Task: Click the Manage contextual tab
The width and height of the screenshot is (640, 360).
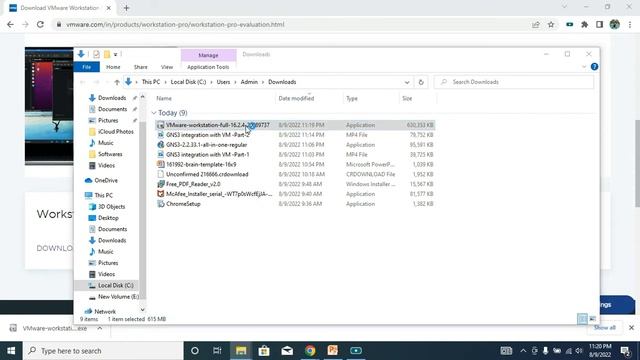Action: click(x=208, y=55)
